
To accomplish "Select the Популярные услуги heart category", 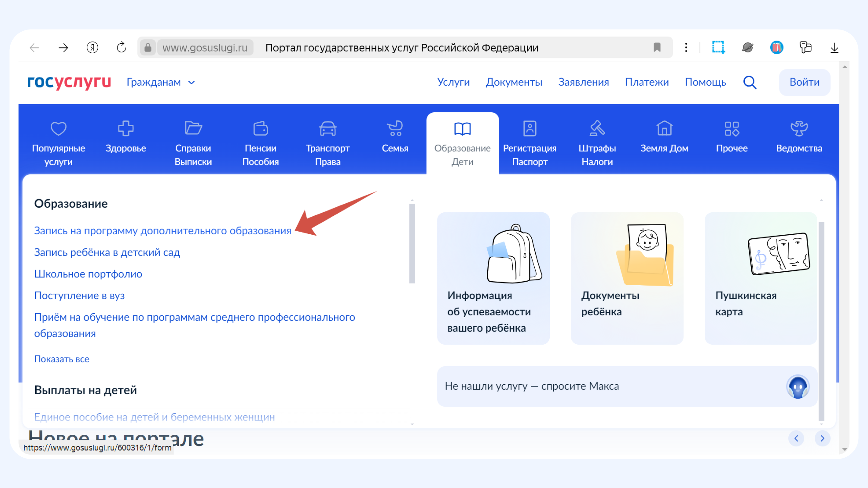I will point(58,143).
